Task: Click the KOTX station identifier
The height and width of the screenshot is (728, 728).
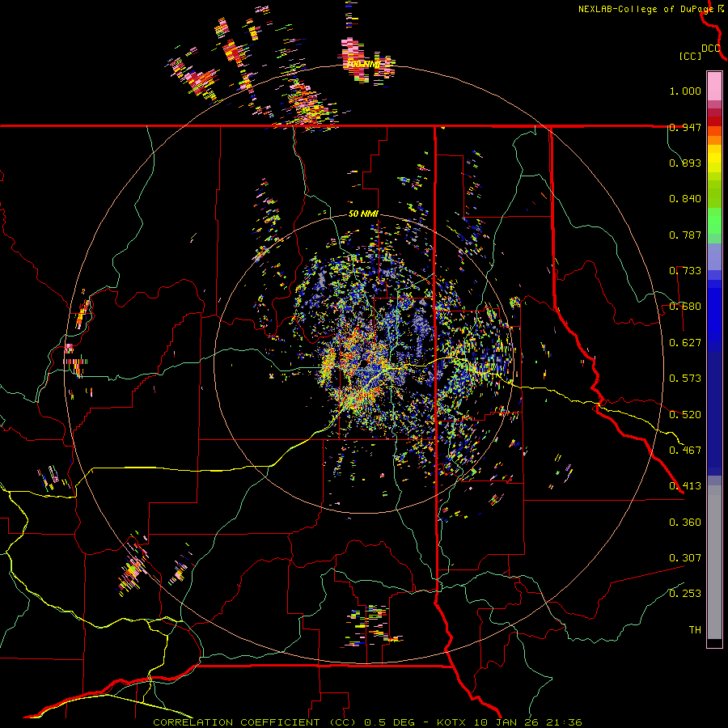Action: tap(453, 722)
